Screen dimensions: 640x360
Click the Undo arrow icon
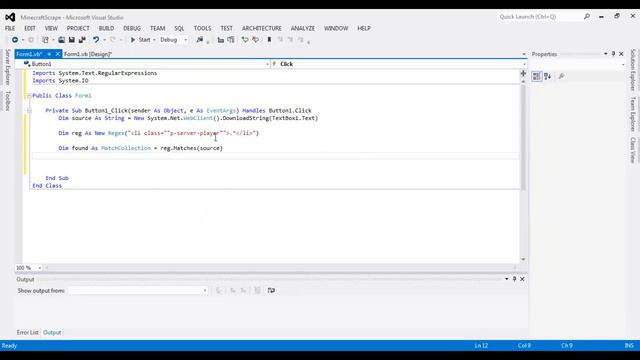click(96, 40)
